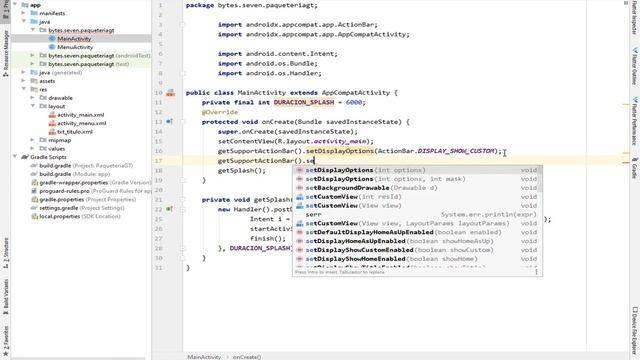Image resolution: width=640 pixels, height=360 pixels.
Task: Expand the manifests folder
Action: [x=24, y=13]
